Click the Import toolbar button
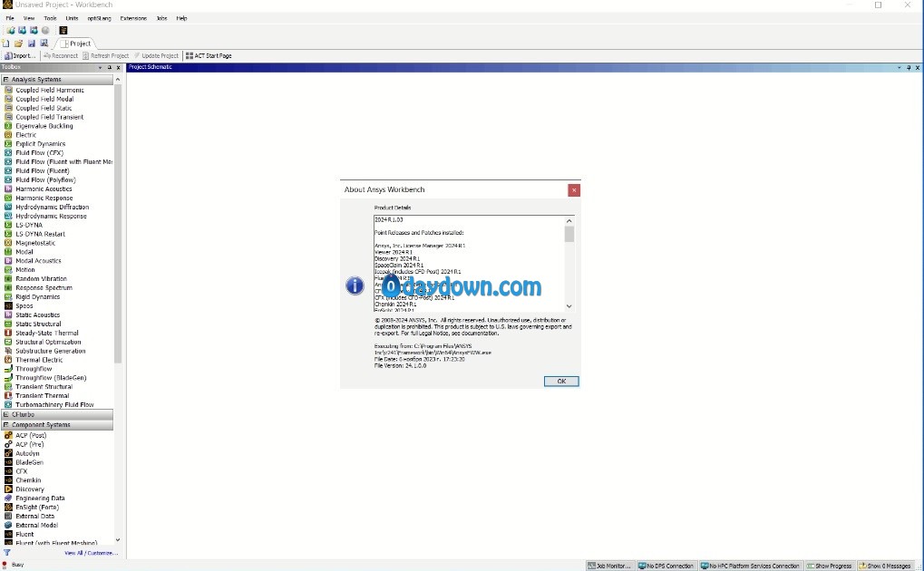Viewport: 924px width, 571px height. click(20, 56)
